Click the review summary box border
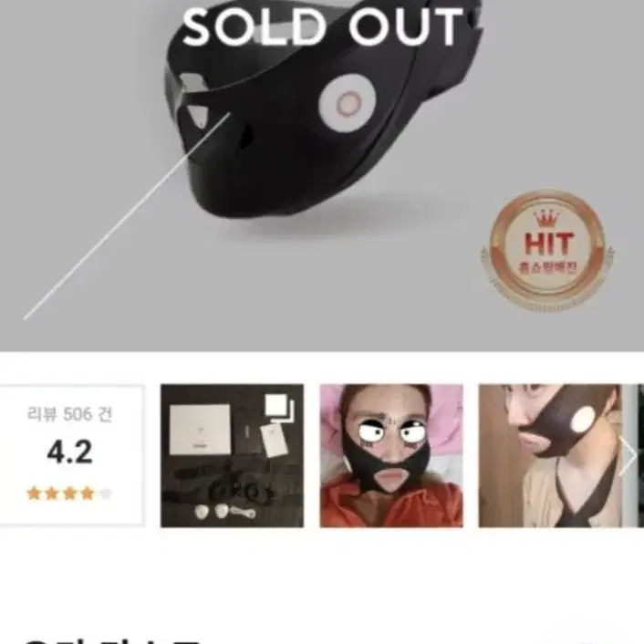 pyautogui.click(x=70, y=455)
